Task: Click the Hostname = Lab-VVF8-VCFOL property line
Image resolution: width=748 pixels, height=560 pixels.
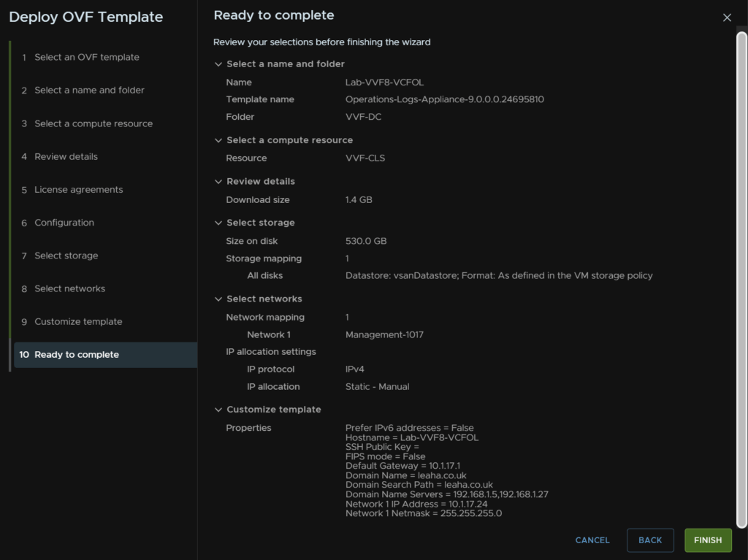Action: [x=412, y=438]
